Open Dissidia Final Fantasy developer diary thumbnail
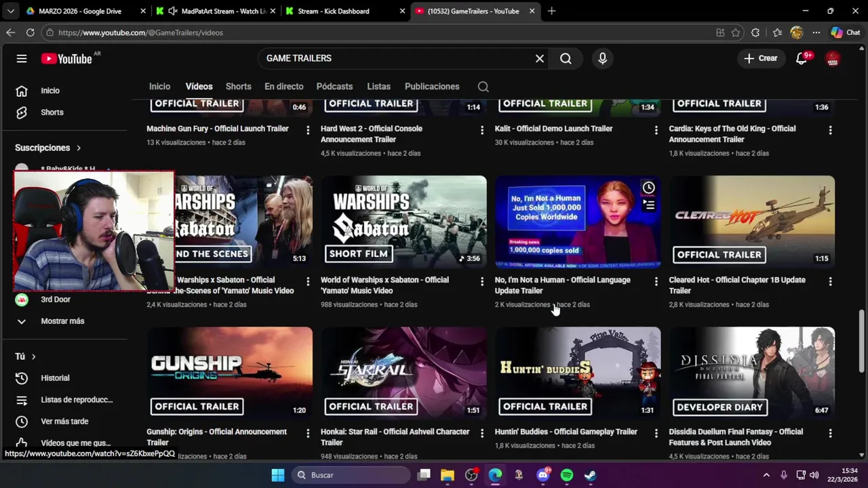 click(752, 373)
